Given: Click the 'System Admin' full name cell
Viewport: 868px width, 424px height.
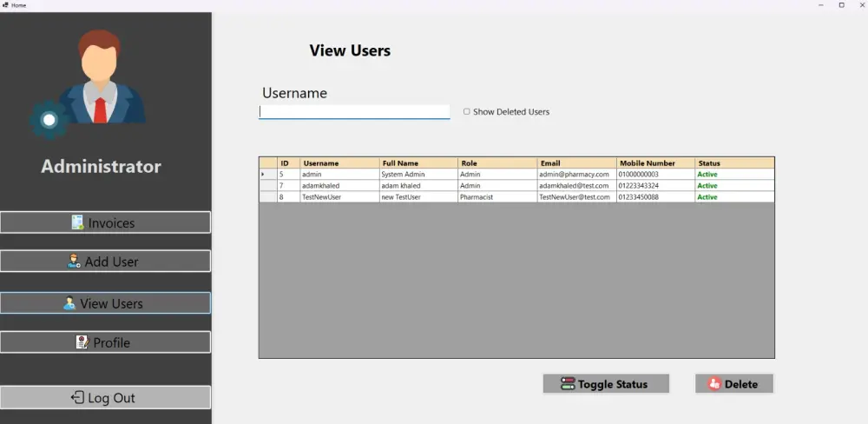Looking at the screenshot, I should tap(418, 174).
